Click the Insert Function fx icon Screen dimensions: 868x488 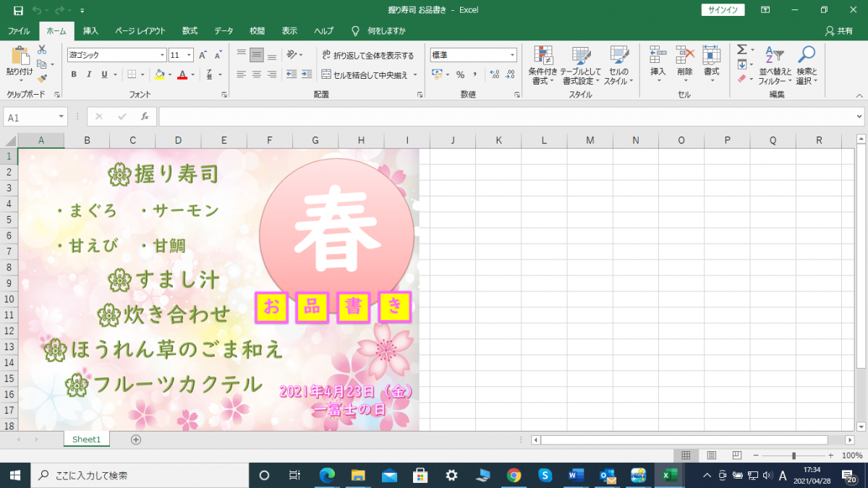pyautogui.click(x=145, y=116)
